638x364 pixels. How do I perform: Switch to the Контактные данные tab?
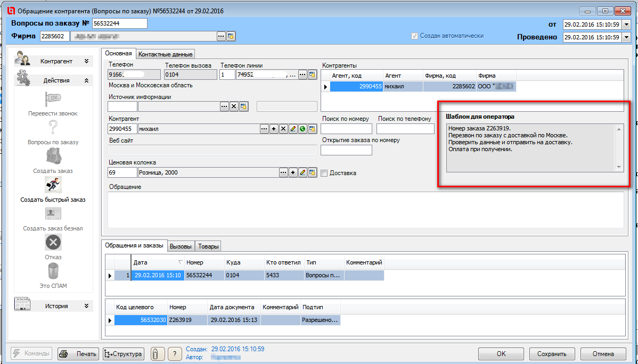(166, 54)
